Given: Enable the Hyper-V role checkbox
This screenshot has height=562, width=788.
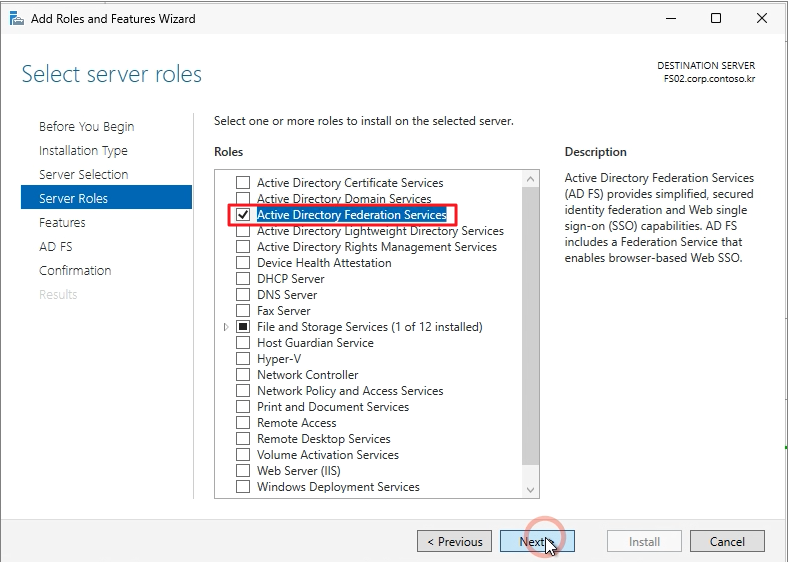Looking at the screenshot, I should pos(243,359).
